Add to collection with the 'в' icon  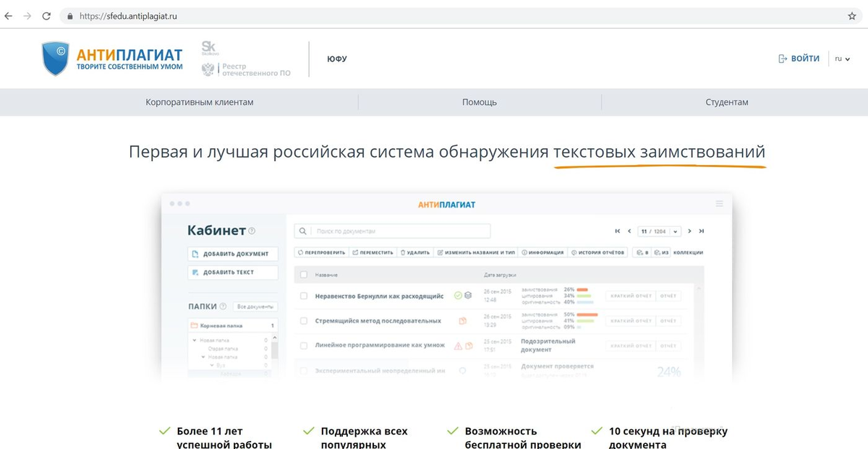(641, 252)
